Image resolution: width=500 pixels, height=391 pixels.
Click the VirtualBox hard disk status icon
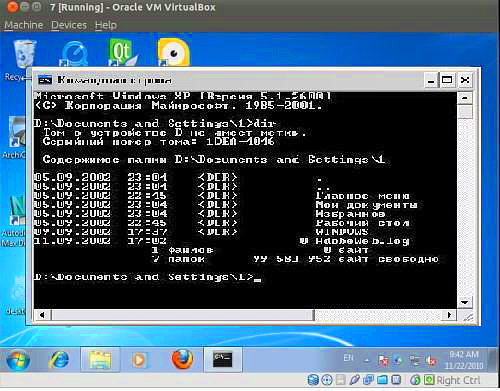[x=313, y=380]
